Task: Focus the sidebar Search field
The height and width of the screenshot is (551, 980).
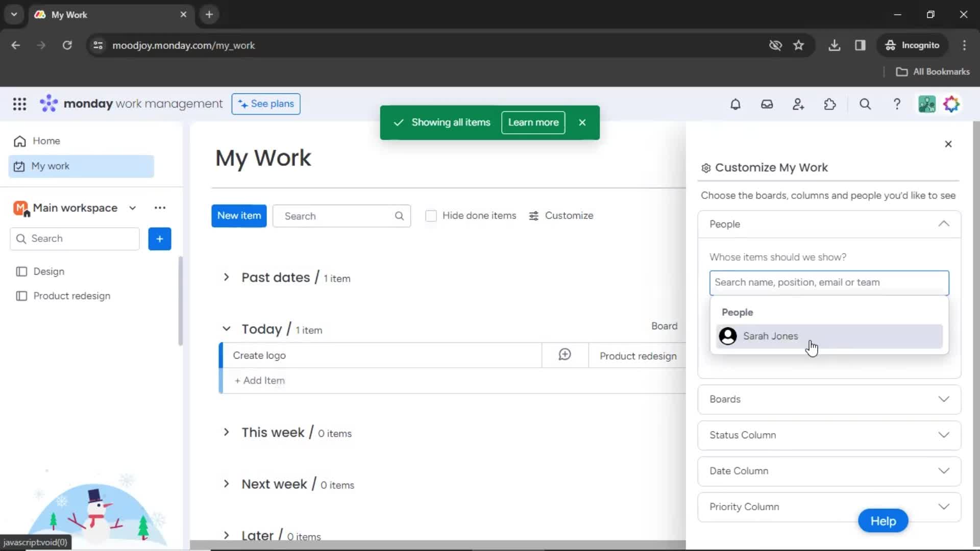Action: point(75,239)
